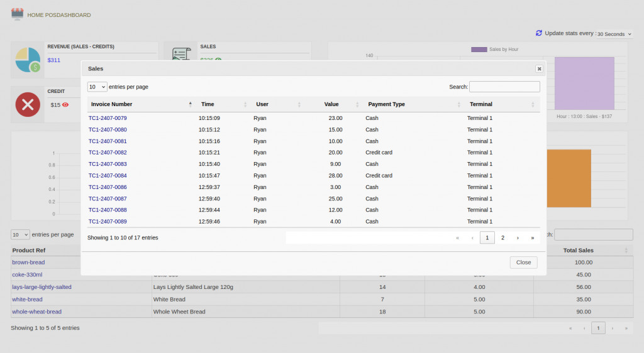Screen dimensions: 644x353
Task: Sort by Invoice Number column arrow
Action: (x=190, y=104)
